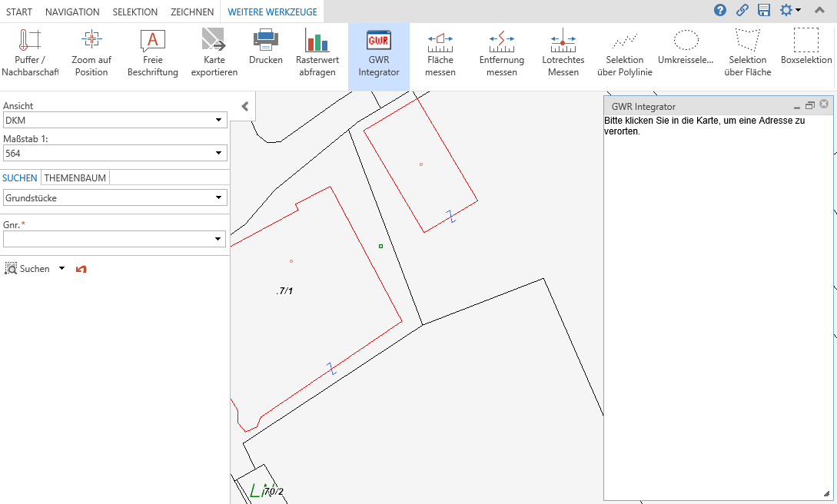Select the Drucken tool
Screen dimensions: 837x504
point(265,51)
